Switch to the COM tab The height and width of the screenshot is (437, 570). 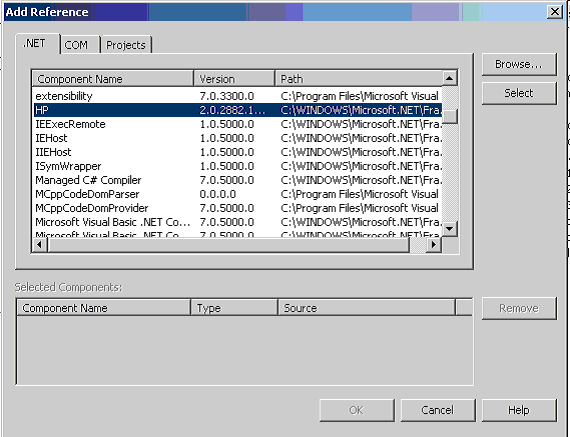[80, 45]
